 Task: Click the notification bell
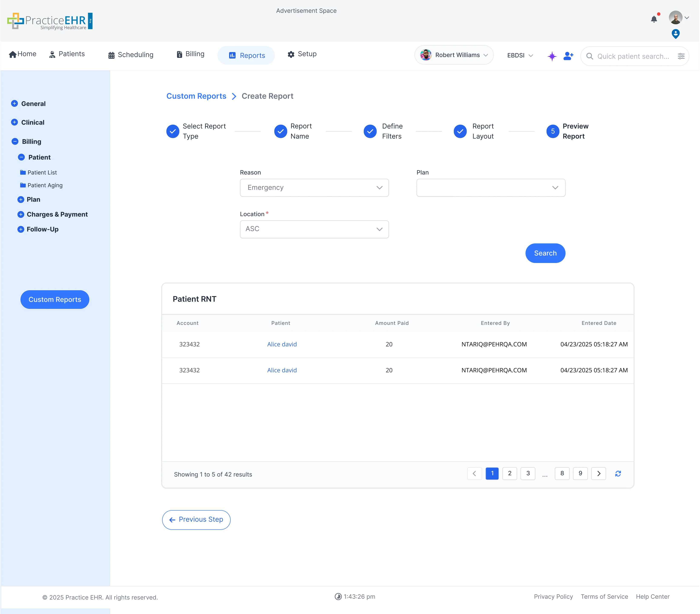click(654, 20)
